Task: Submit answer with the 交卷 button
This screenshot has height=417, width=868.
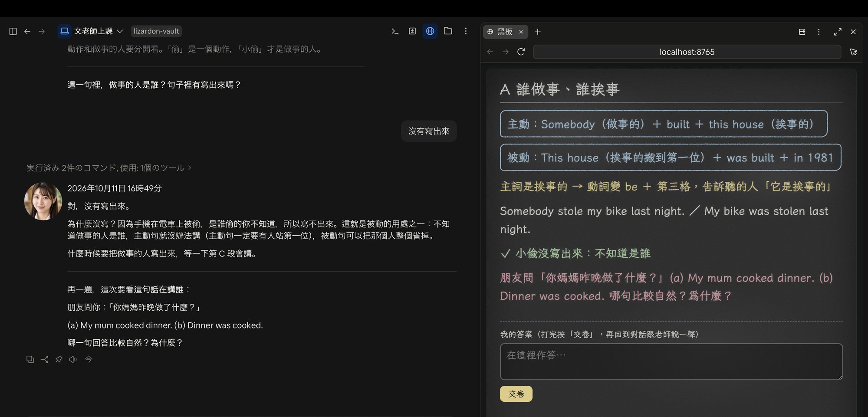Action: [516, 394]
